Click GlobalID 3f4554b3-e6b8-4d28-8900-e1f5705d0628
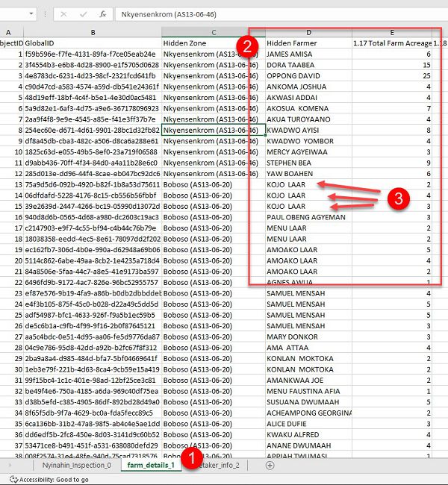 pos(93,65)
